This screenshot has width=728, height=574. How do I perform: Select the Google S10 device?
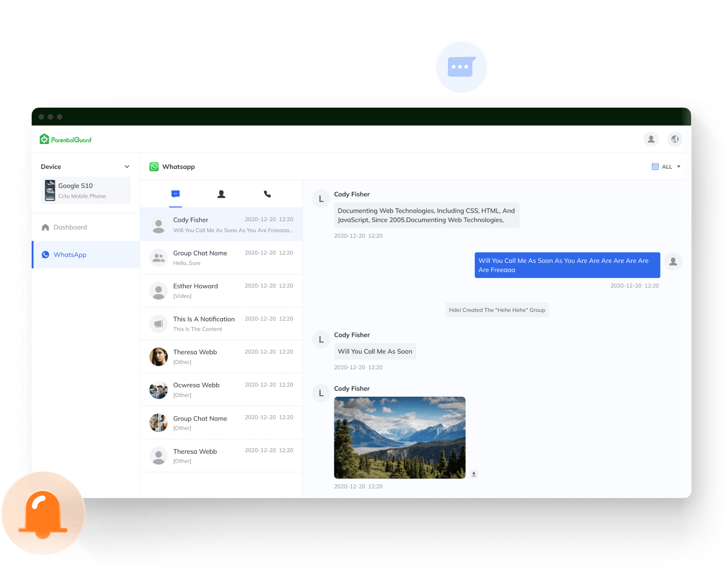coord(85,190)
